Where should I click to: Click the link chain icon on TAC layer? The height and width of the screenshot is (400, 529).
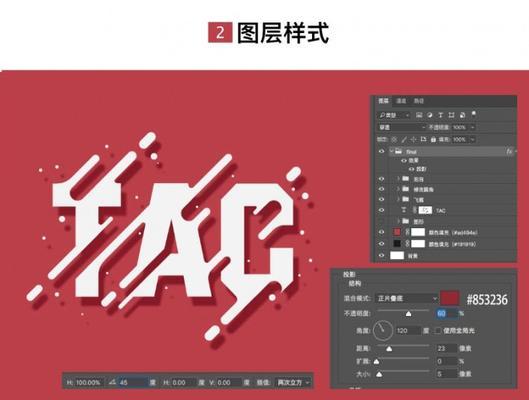point(414,210)
